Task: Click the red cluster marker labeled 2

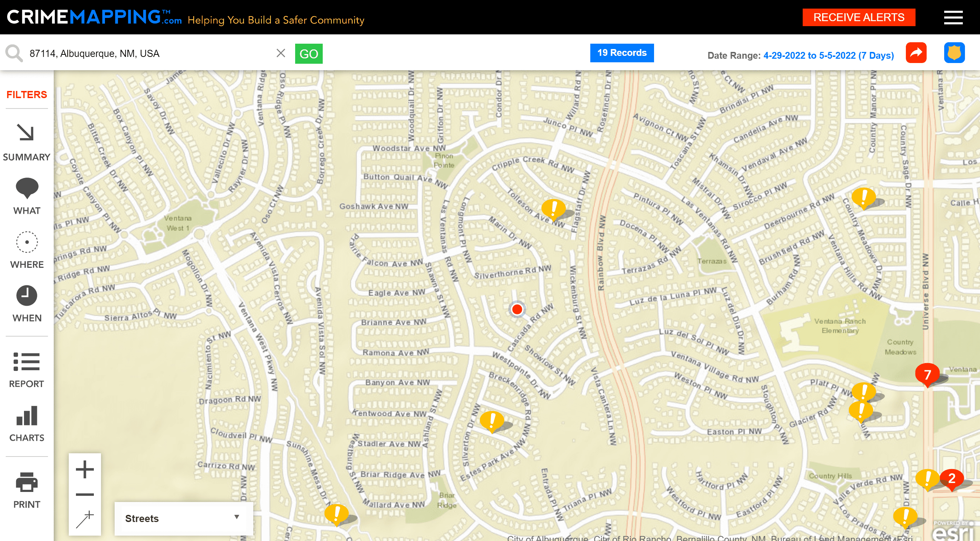Action: (x=951, y=479)
